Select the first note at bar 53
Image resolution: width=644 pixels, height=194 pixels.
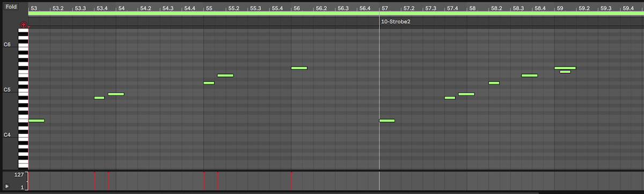(36, 120)
